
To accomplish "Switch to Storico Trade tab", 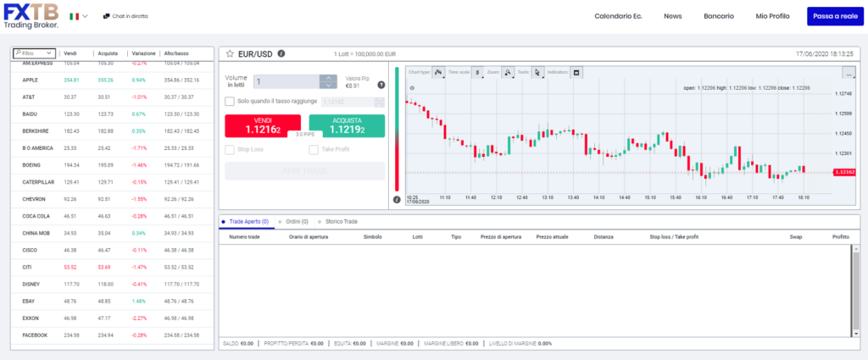I will coord(337,221).
